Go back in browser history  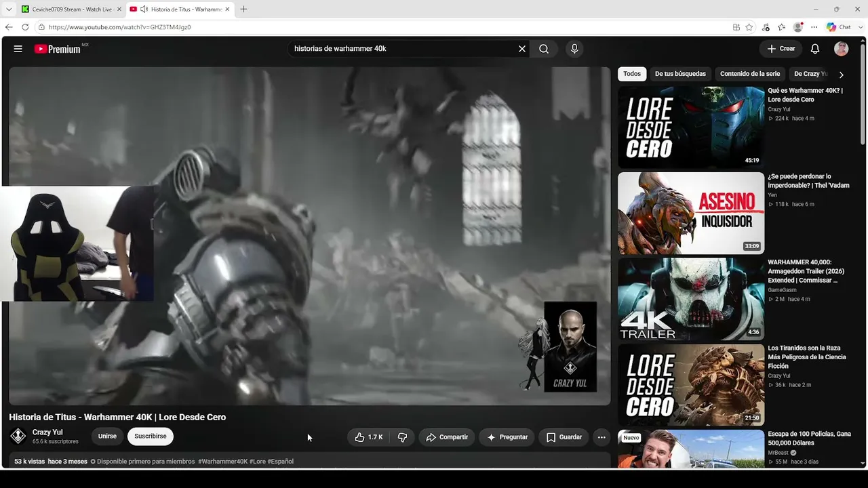pyautogui.click(x=9, y=27)
